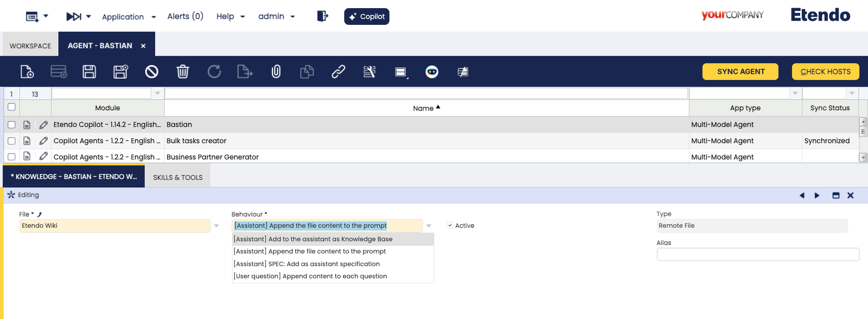The height and width of the screenshot is (319, 868).
Task: Open the Help menu
Action: (231, 16)
